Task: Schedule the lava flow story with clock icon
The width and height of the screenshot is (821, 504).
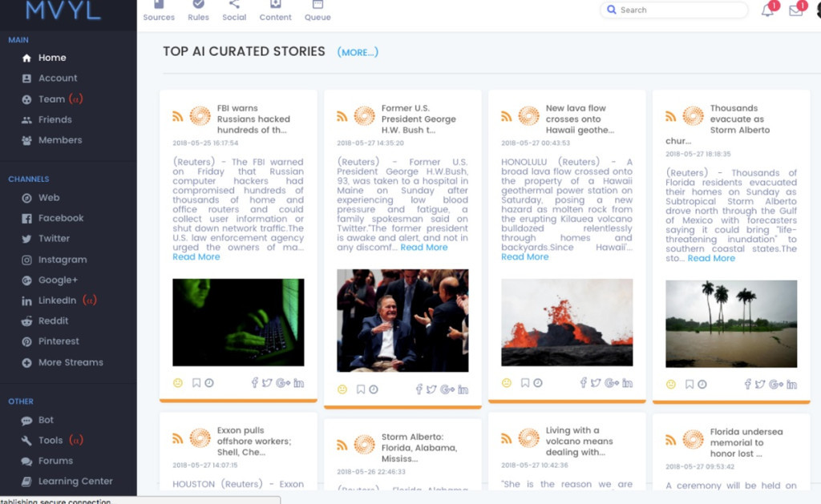Action: coord(538,383)
